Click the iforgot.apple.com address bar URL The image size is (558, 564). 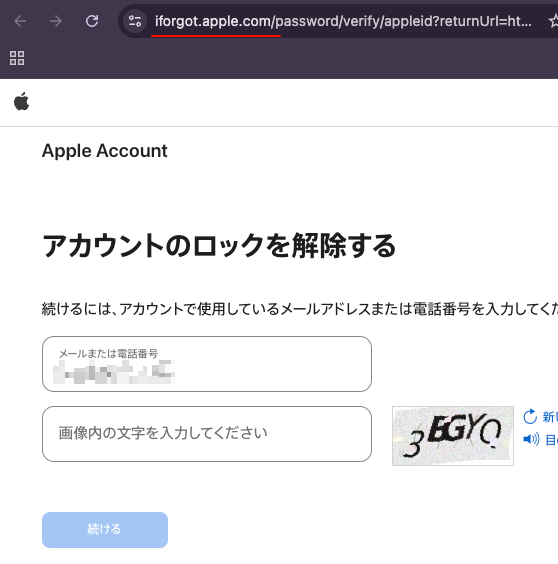[x=343, y=21]
